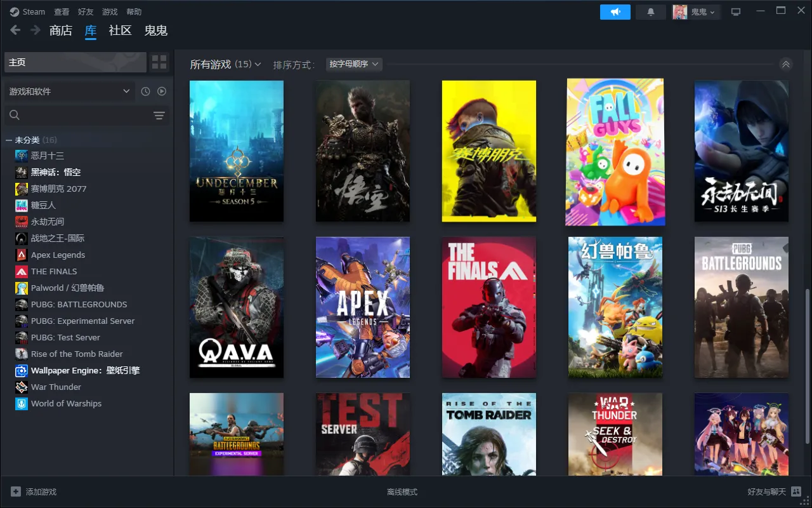Click the back navigation arrow

15,30
